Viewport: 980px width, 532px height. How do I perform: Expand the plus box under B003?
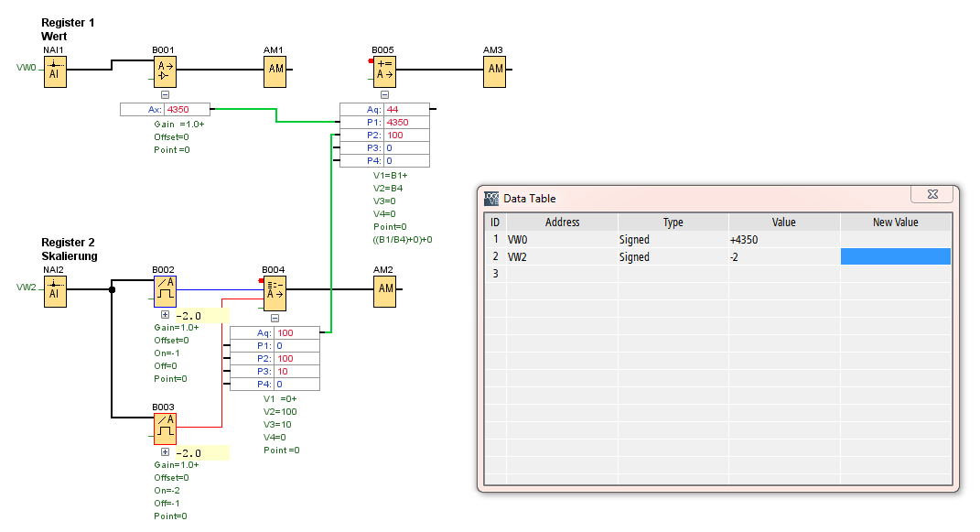click(x=166, y=452)
